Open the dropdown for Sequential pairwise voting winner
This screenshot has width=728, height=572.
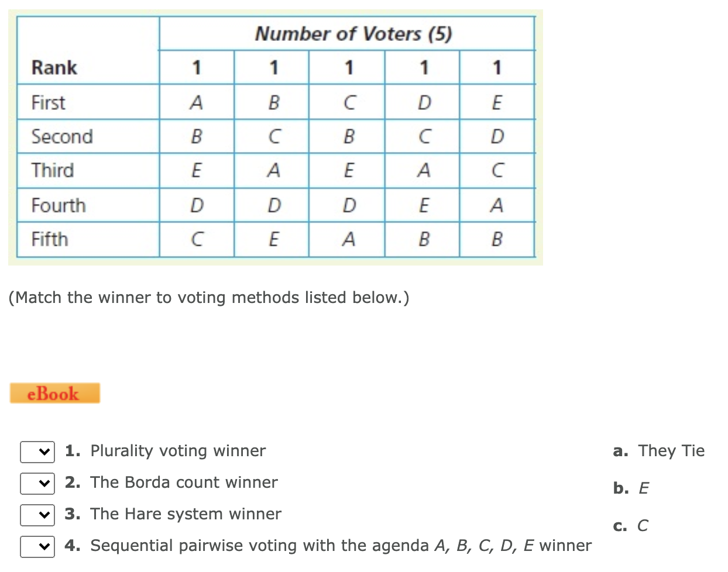pyautogui.click(x=37, y=546)
